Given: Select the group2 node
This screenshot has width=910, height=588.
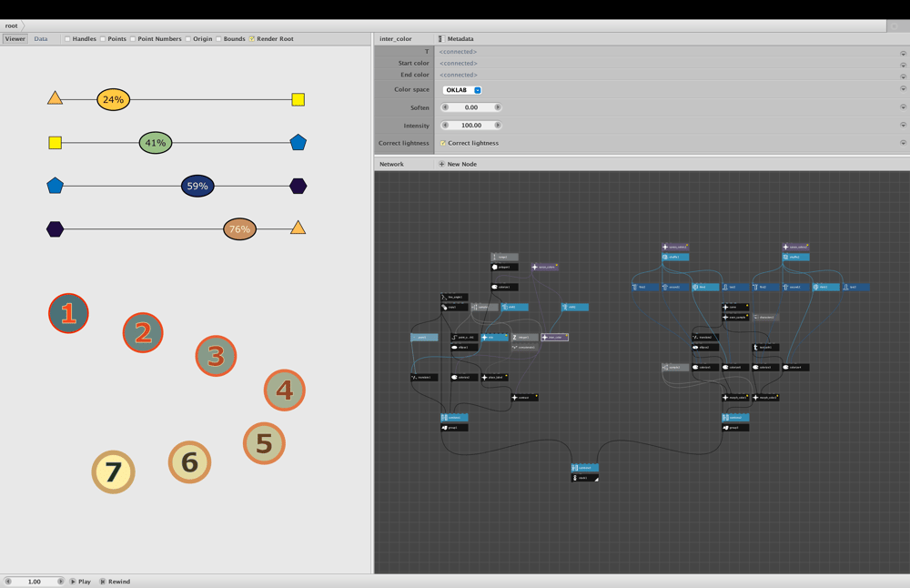Looking at the screenshot, I should [735, 428].
